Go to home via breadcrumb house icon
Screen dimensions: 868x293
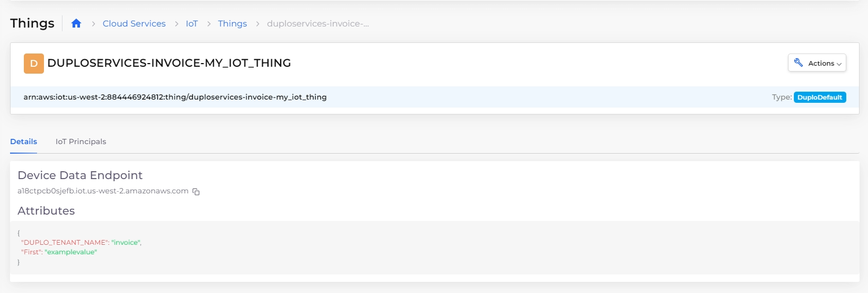coord(76,23)
